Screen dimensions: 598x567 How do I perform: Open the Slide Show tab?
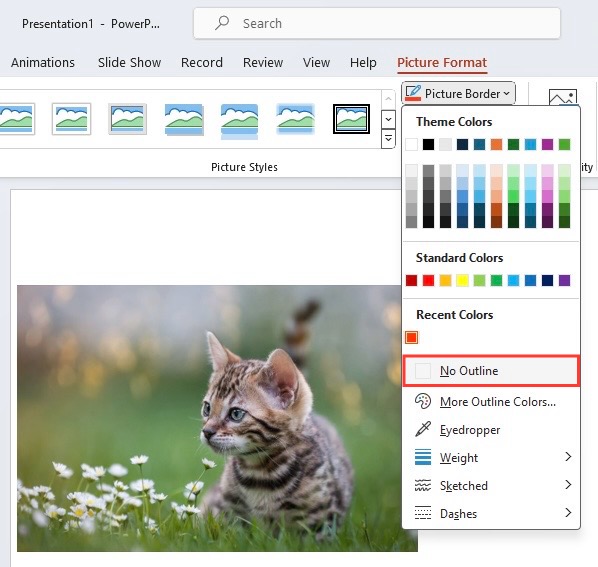[x=129, y=62]
